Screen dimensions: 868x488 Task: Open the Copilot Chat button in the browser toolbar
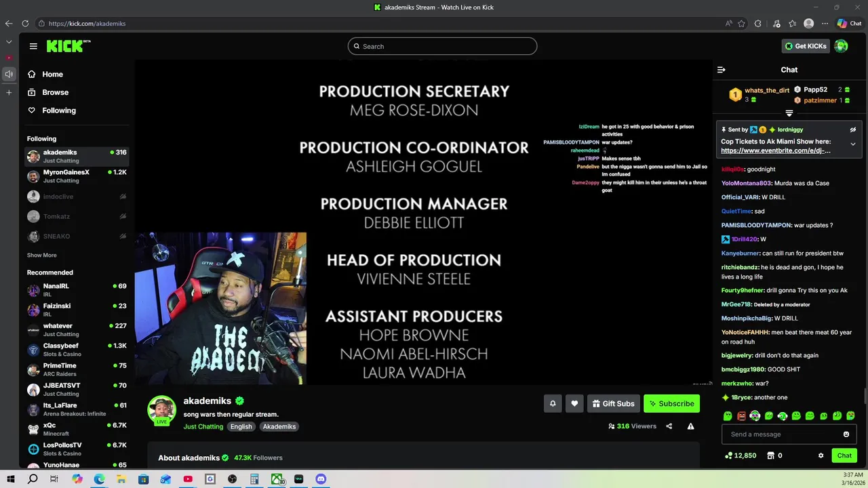click(850, 23)
